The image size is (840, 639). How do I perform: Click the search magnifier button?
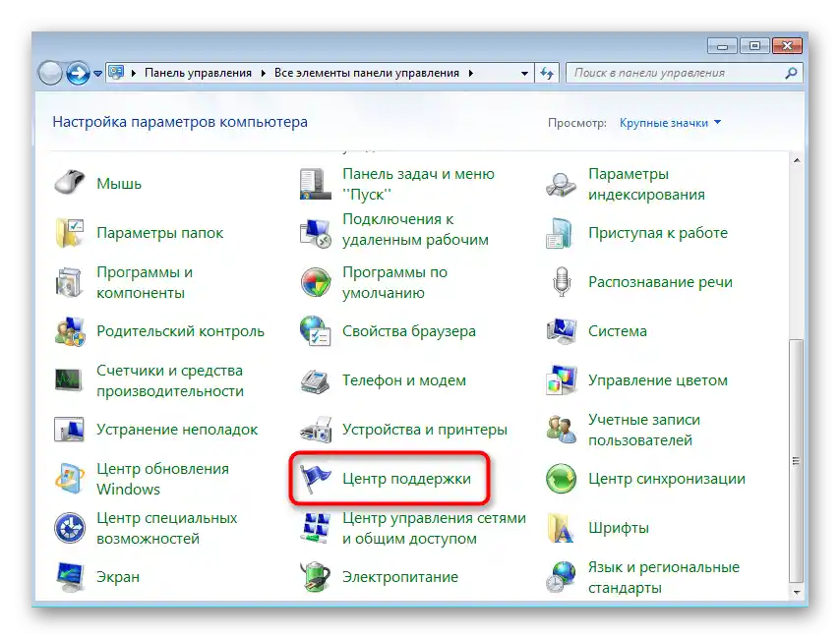[790, 73]
